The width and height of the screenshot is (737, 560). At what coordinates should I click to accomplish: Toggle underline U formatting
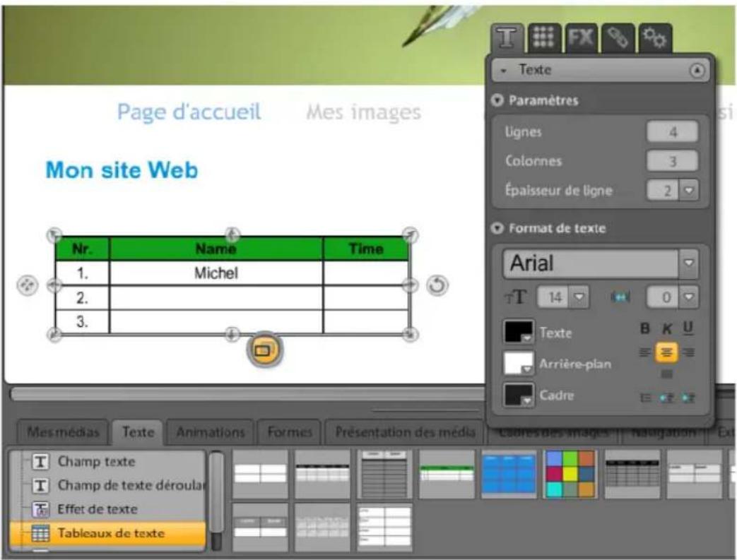click(x=688, y=328)
